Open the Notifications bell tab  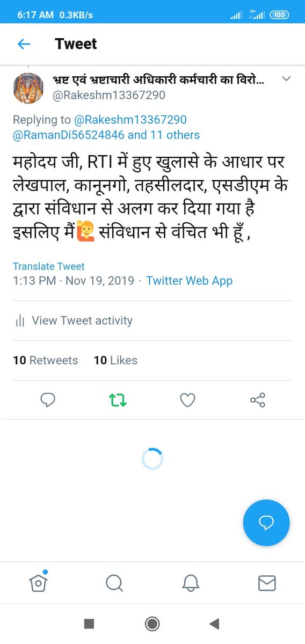point(191,583)
